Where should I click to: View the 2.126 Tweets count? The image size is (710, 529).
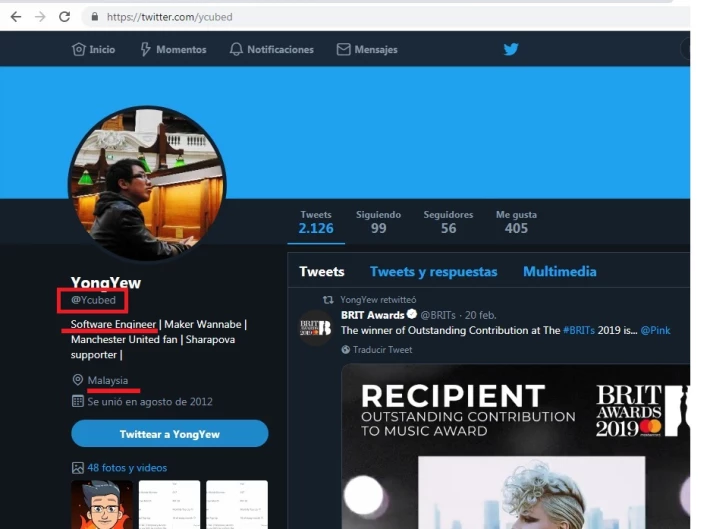pos(316,222)
